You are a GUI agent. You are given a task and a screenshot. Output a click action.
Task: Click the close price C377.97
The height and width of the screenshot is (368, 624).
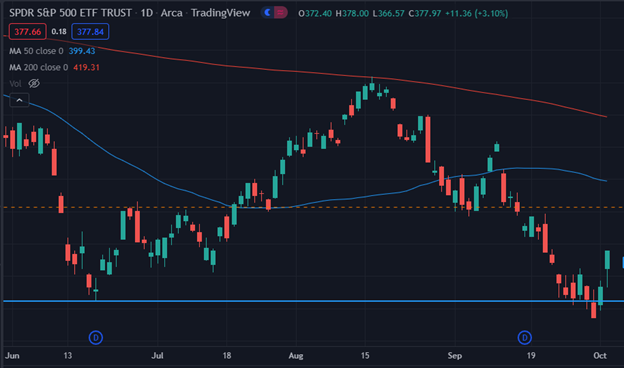pyautogui.click(x=425, y=14)
